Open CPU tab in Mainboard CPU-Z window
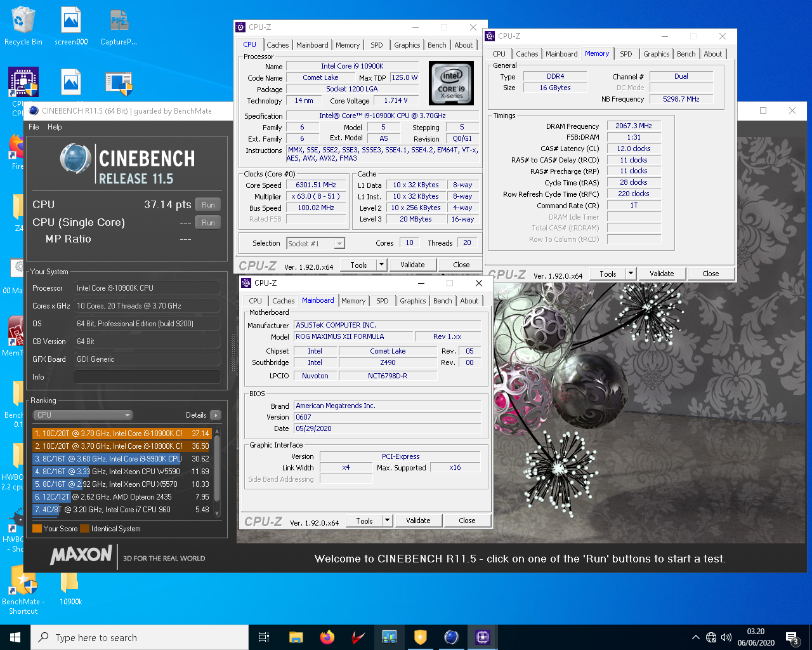 coord(255,301)
